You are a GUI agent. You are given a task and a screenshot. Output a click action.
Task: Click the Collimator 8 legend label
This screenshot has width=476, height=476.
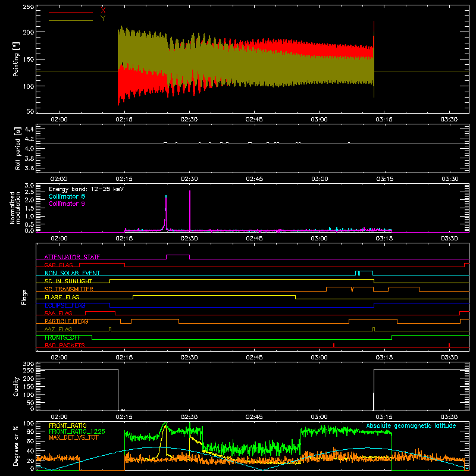coord(67,196)
